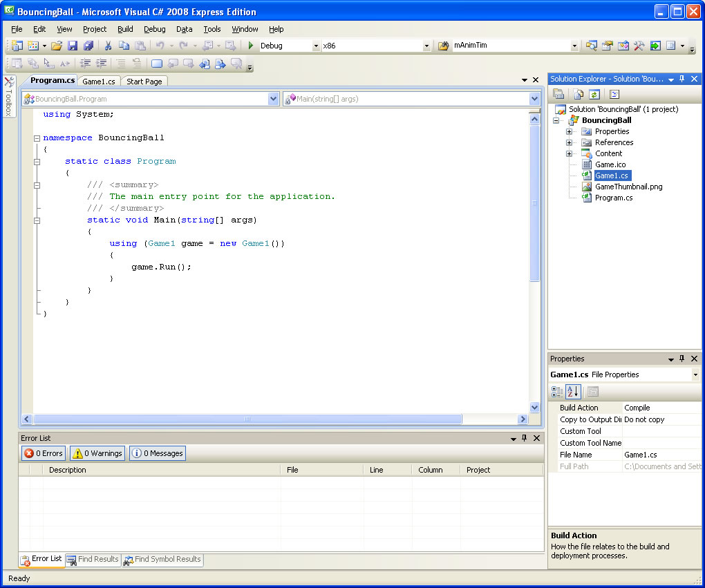Expand the References node in Solution Explorer
The image size is (705, 588).
point(570,142)
